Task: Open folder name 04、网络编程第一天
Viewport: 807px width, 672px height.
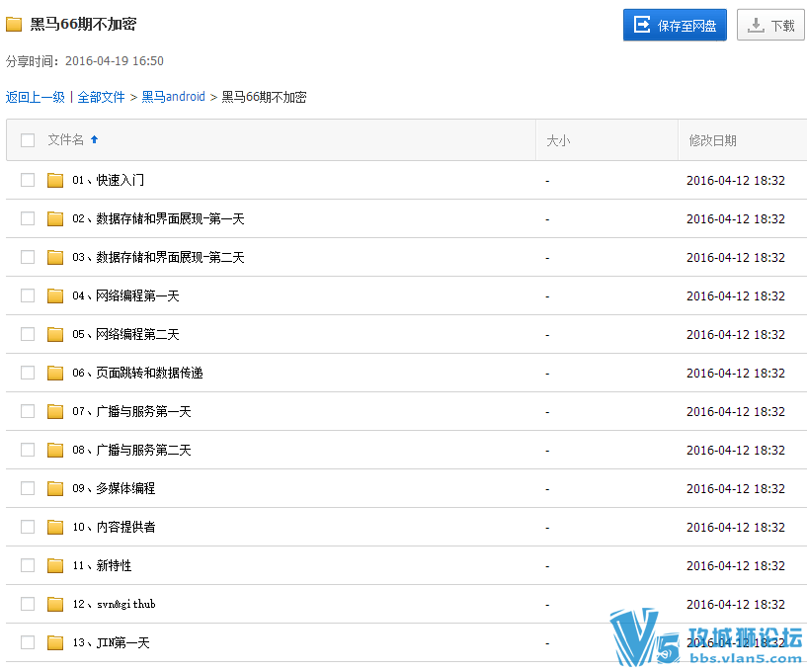Action: (125, 296)
